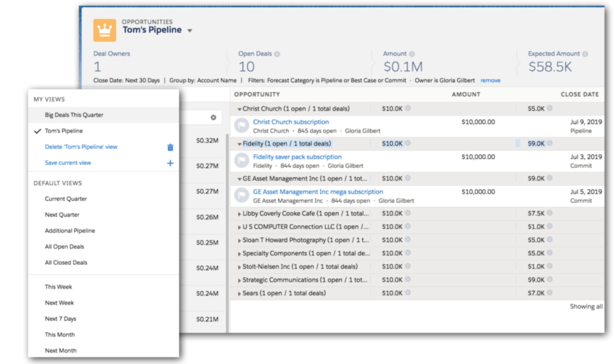This screenshot has width=614, height=364.
Task: Click the $0.32M value in left list
Action: 207,141
